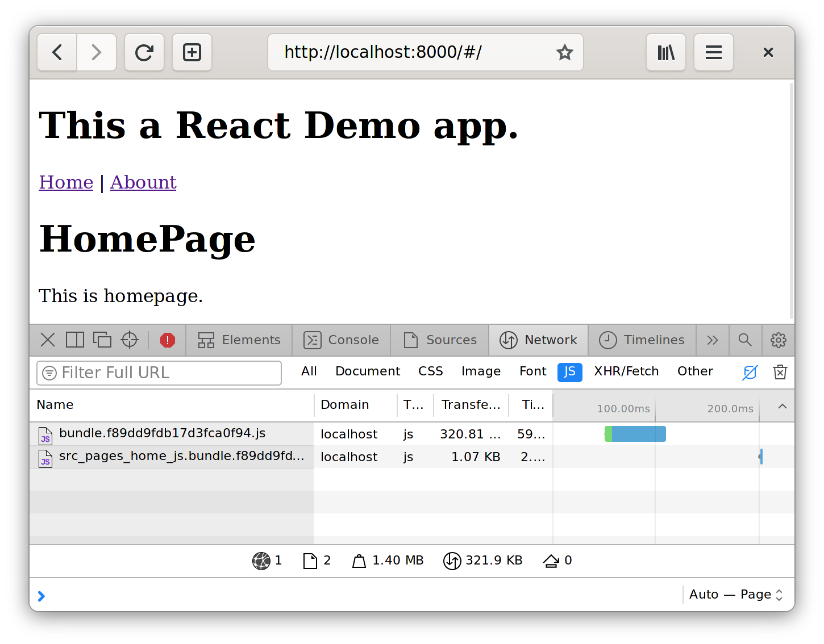The height and width of the screenshot is (644, 824).
Task: Bookmark page using the star icon
Action: click(564, 53)
